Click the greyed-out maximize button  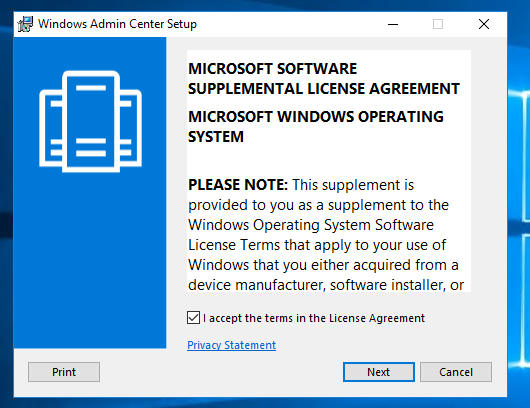(438, 24)
